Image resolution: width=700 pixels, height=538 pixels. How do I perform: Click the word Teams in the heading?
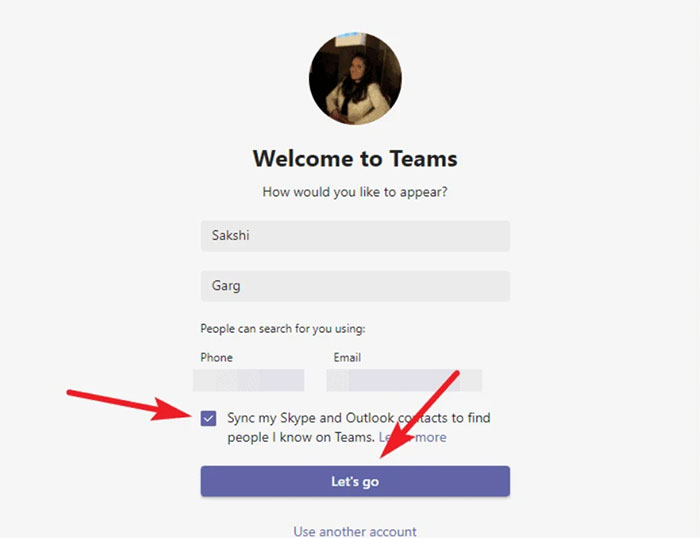coord(423,158)
